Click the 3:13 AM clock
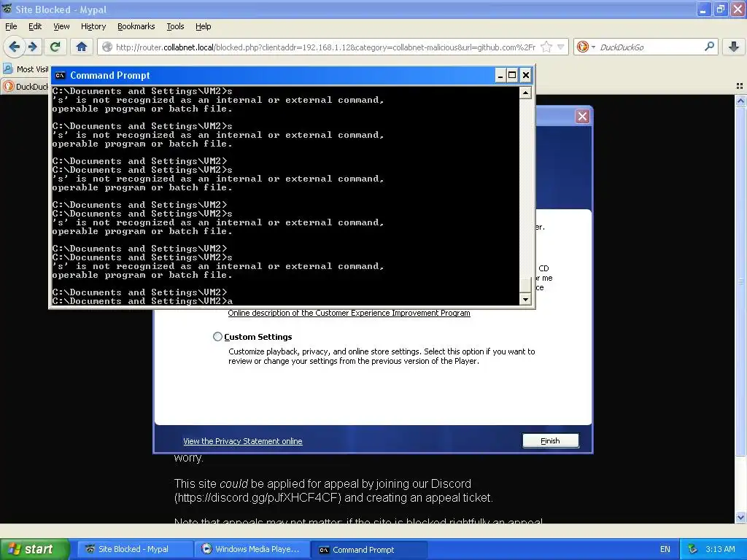747x560 pixels. pyautogui.click(x=720, y=549)
